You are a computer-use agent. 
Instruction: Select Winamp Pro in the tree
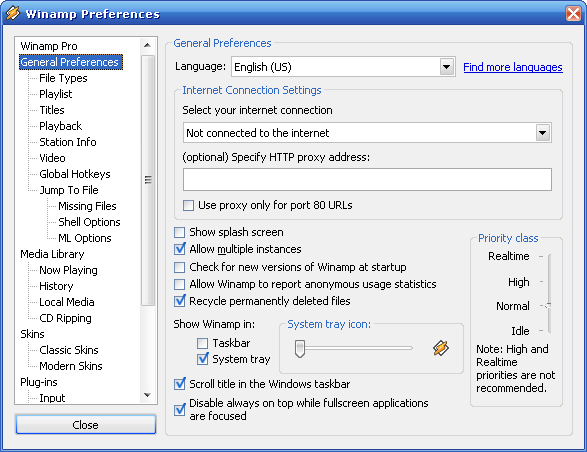pyautogui.click(x=49, y=46)
